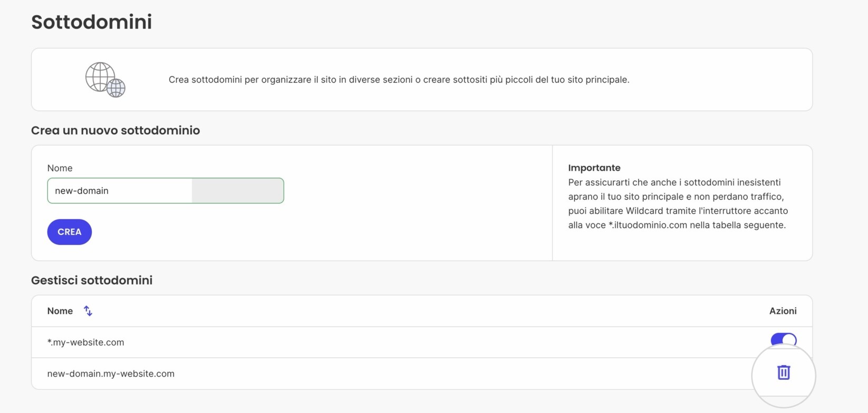The height and width of the screenshot is (413, 868).
Task: Click the globe icon in the description banner
Action: click(x=105, y=80)
